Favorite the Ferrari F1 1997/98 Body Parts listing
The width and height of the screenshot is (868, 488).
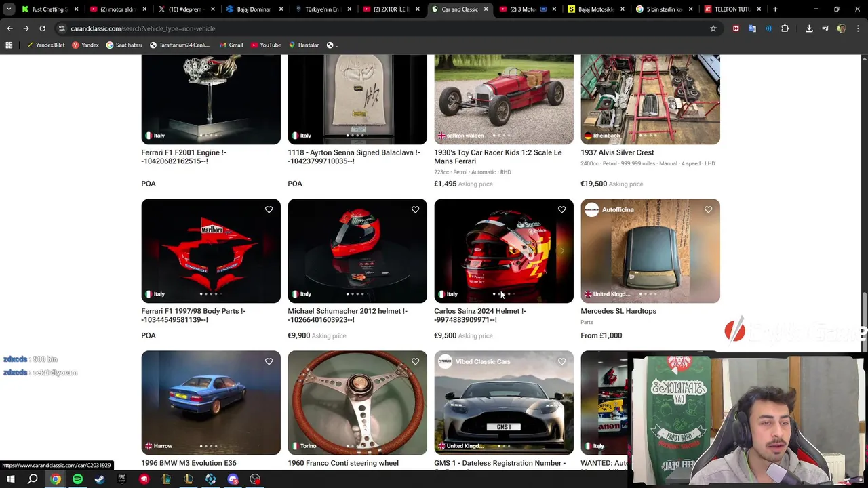pyautogui.click(x=269, y=209)
